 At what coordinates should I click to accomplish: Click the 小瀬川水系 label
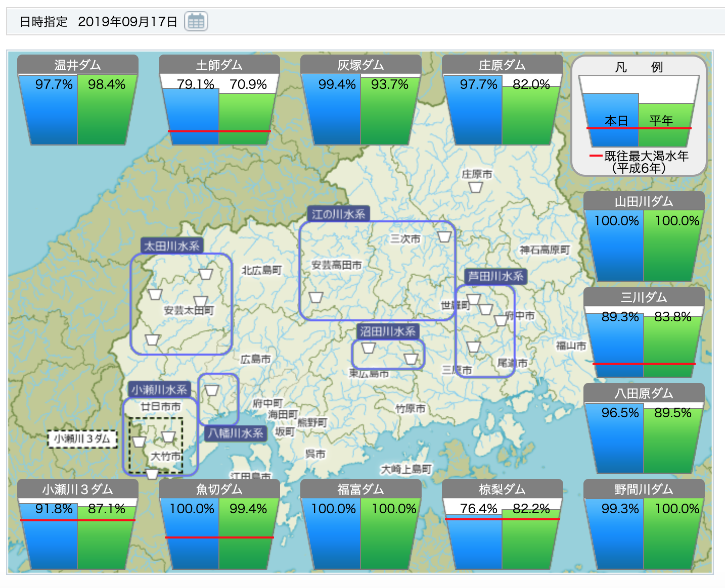(x=159, y=389)
